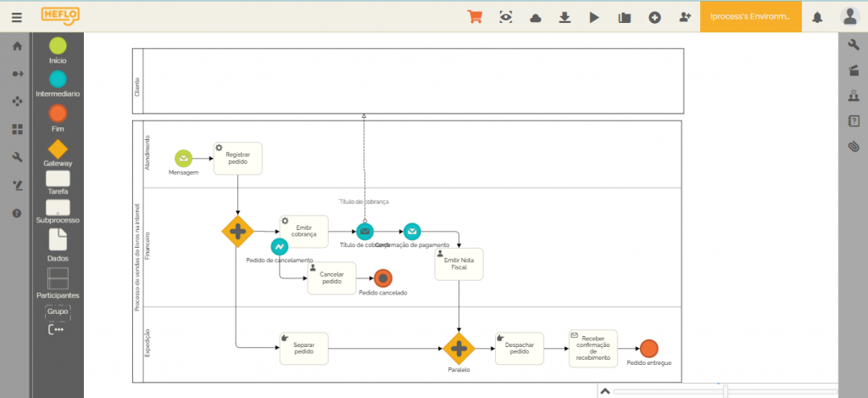Toggle the hamburger menu at top left

(17, 17)
